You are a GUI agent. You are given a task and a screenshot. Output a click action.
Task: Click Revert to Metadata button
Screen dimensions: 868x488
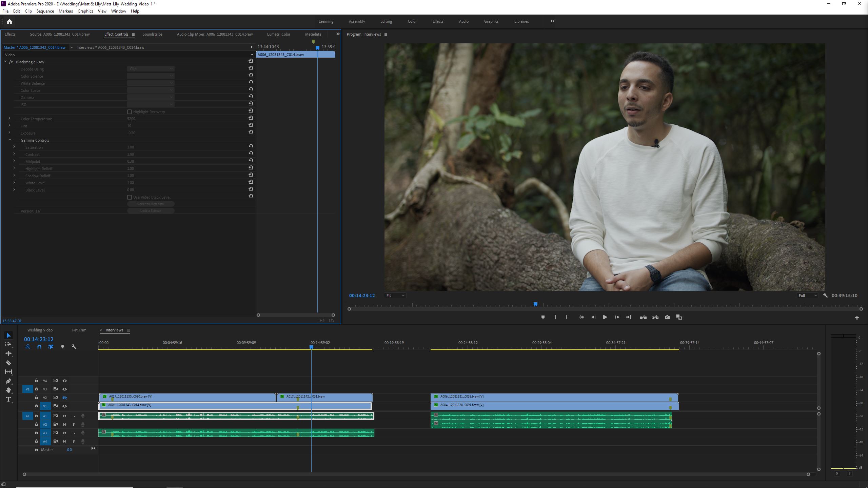pos(151,204)
